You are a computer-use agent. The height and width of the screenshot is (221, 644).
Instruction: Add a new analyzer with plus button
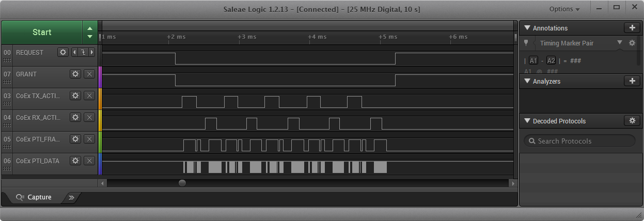pyautogui.click(x=632, y=81)
